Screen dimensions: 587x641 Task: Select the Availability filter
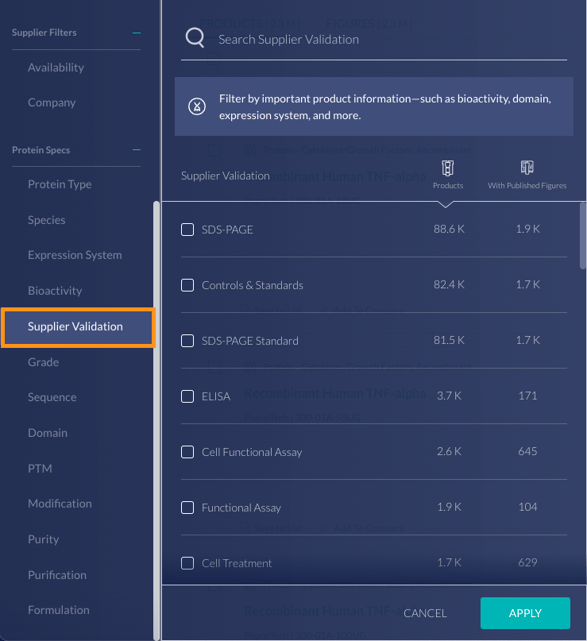[x=56, y=67]
